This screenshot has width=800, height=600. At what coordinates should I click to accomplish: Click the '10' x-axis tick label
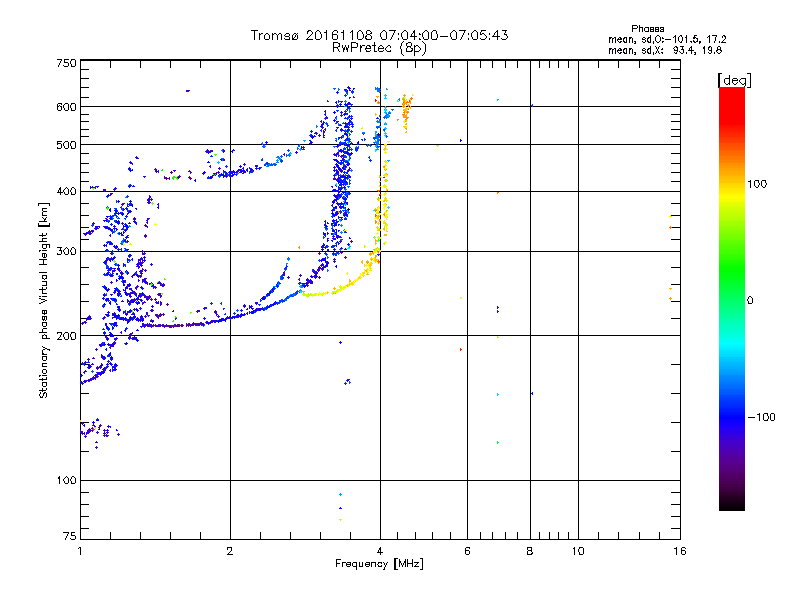click(578, 551)
